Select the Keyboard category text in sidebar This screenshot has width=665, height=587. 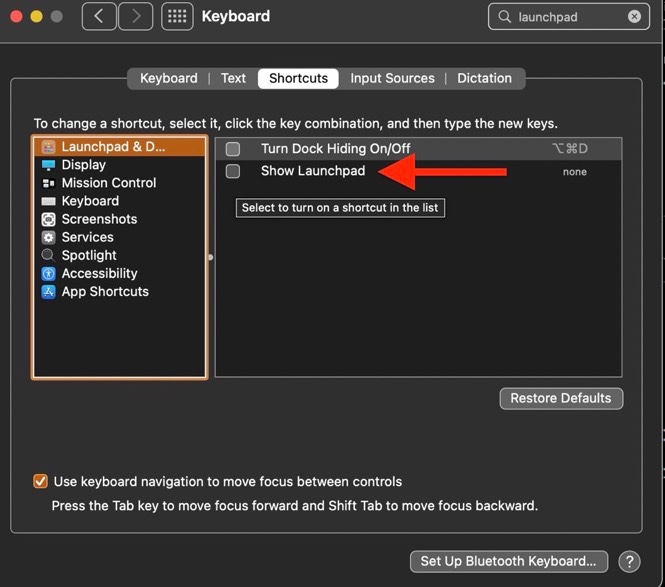click(x=90, y=201)
